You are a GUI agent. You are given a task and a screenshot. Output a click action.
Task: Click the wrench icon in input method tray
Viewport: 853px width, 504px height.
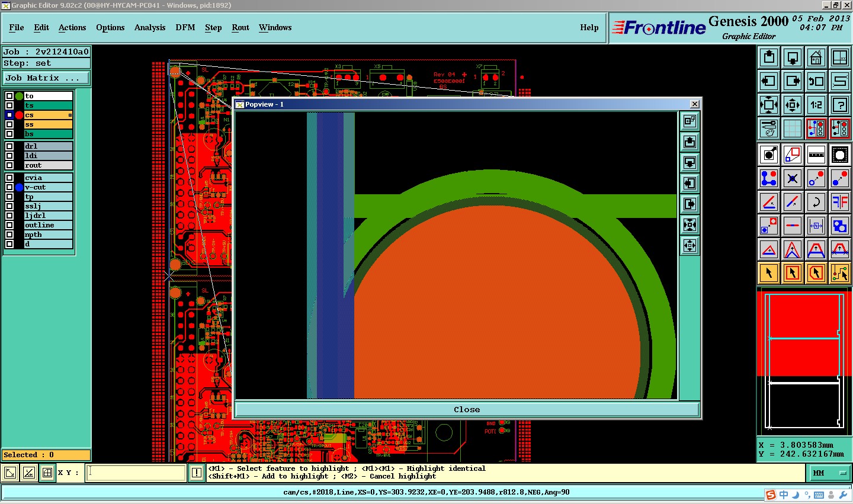point(843,495)
